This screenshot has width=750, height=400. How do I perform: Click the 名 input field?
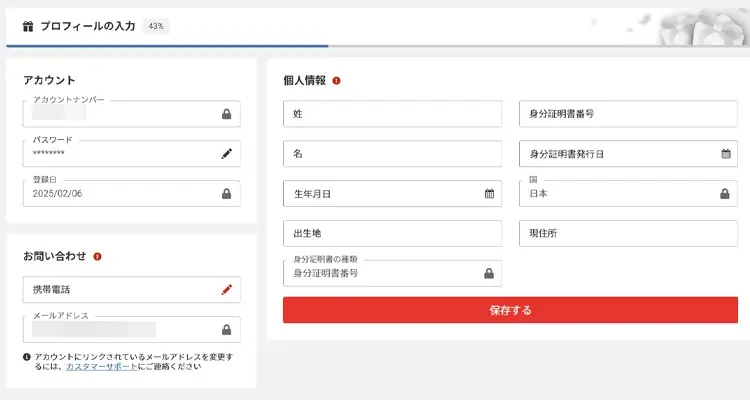click(392, 154)
